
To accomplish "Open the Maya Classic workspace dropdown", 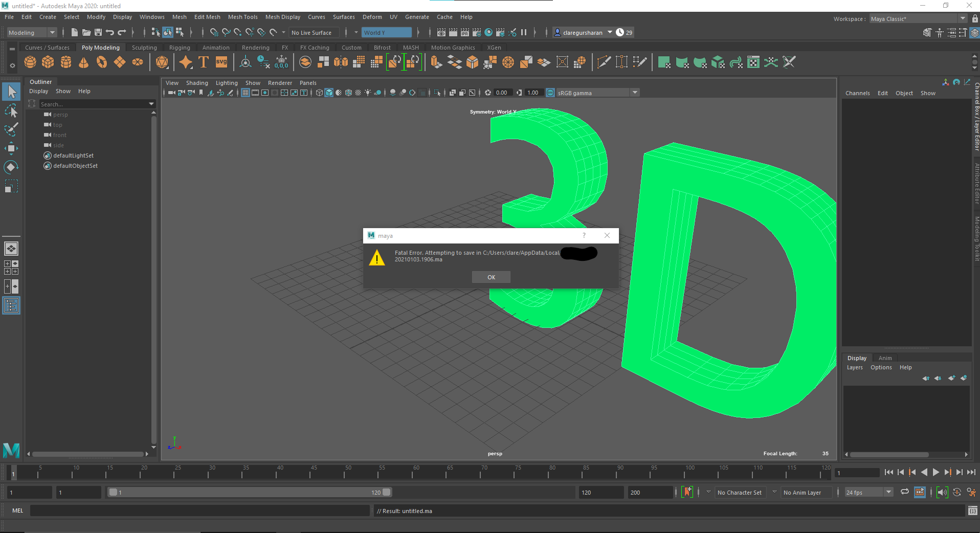I will coord(963,18).
